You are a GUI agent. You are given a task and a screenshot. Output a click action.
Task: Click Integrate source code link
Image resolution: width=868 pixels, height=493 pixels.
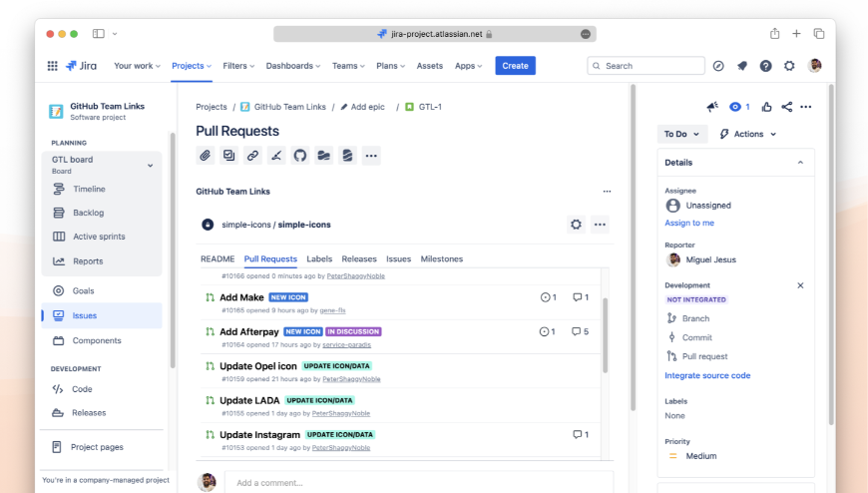pos(707,375)
